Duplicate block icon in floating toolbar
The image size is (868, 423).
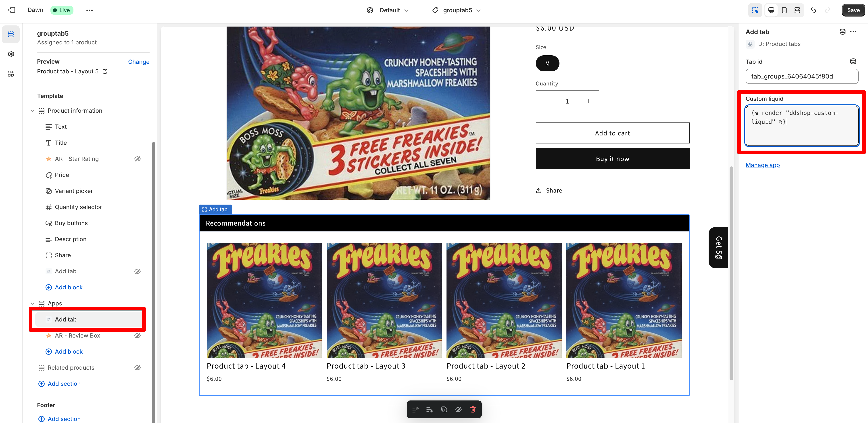pyautogui.click(x=444, y=409)
